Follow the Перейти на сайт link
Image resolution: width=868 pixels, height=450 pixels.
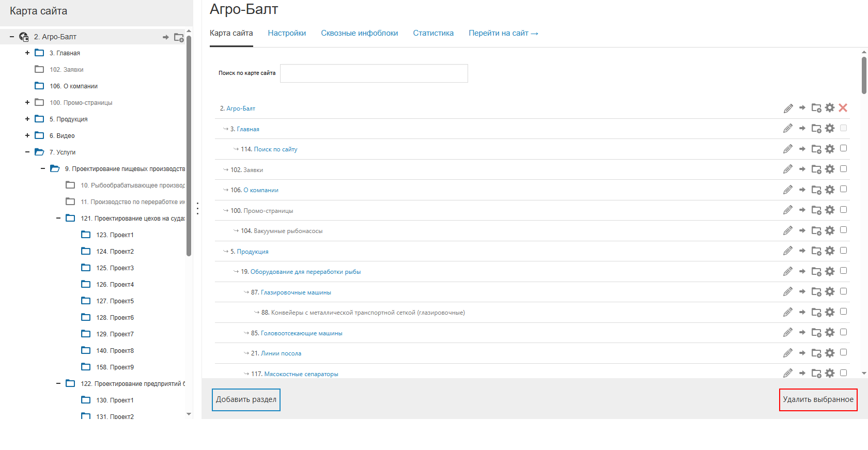pyautogui.click(x=504, y=33)
